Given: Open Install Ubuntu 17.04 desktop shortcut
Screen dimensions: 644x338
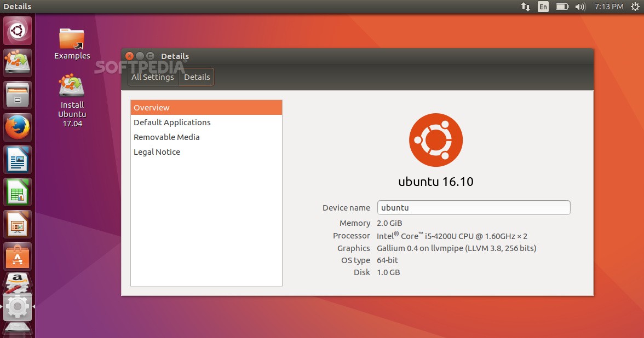Looking at the screenshot, I should click(72, 101).
